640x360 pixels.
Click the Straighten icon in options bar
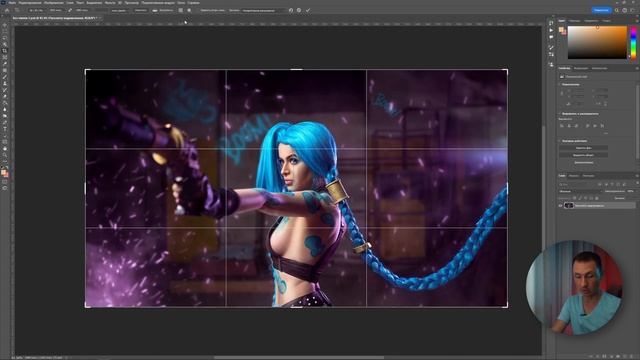(x=156, y=10)
